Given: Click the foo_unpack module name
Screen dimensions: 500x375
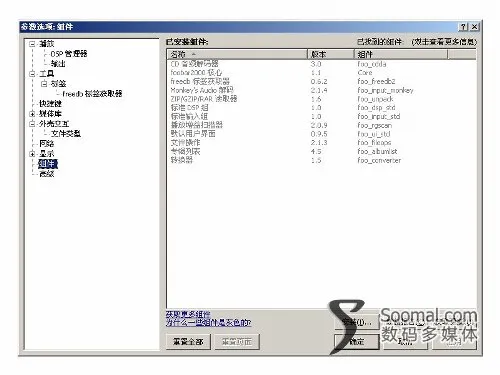Looking at the screenshot, I should (x=375, y=99).
